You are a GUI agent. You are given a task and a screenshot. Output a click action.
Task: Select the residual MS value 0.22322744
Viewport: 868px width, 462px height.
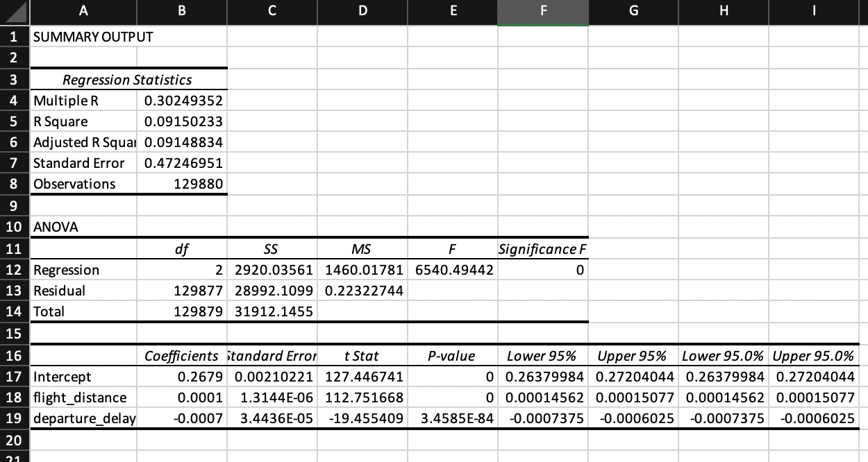[362, 291]
